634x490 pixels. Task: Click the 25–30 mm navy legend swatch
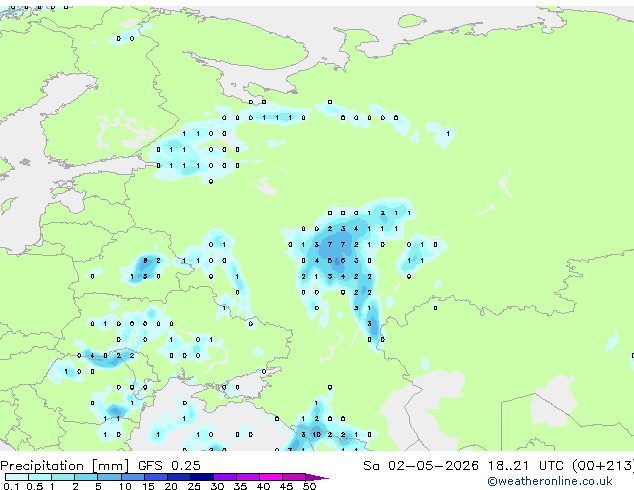(x=201, y=477)
